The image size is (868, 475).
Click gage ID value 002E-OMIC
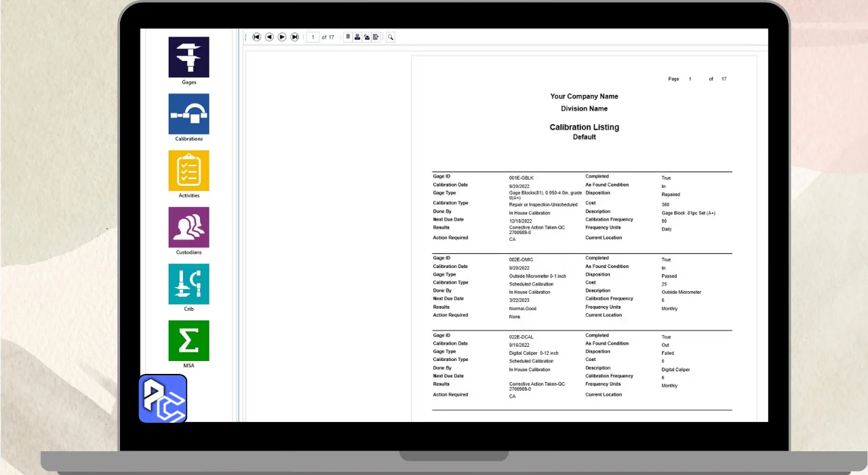[521, 260]
